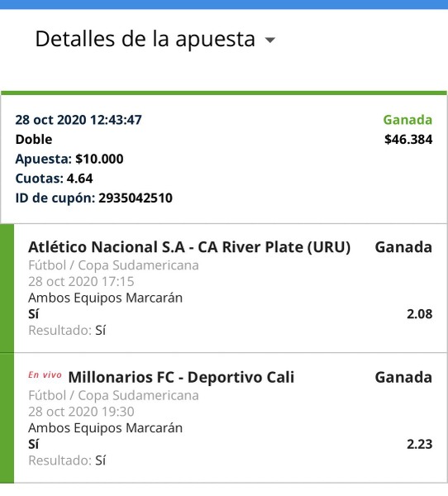
Task: Click the En vivo live badge
Action: (x=45, y=374)
